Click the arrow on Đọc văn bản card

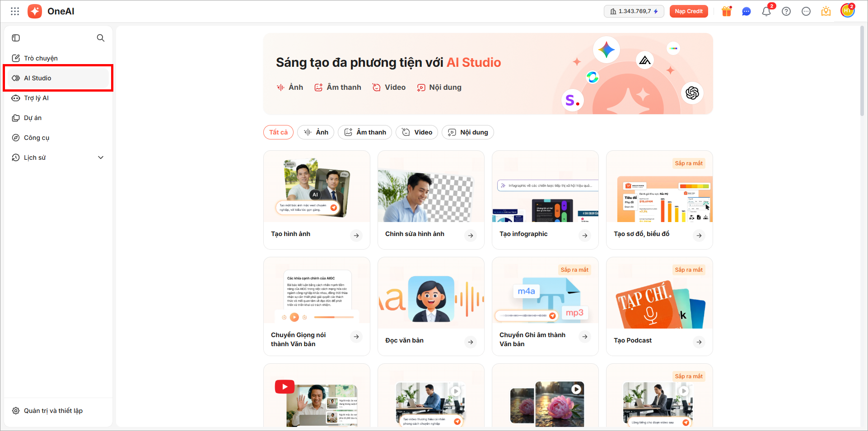471,342
